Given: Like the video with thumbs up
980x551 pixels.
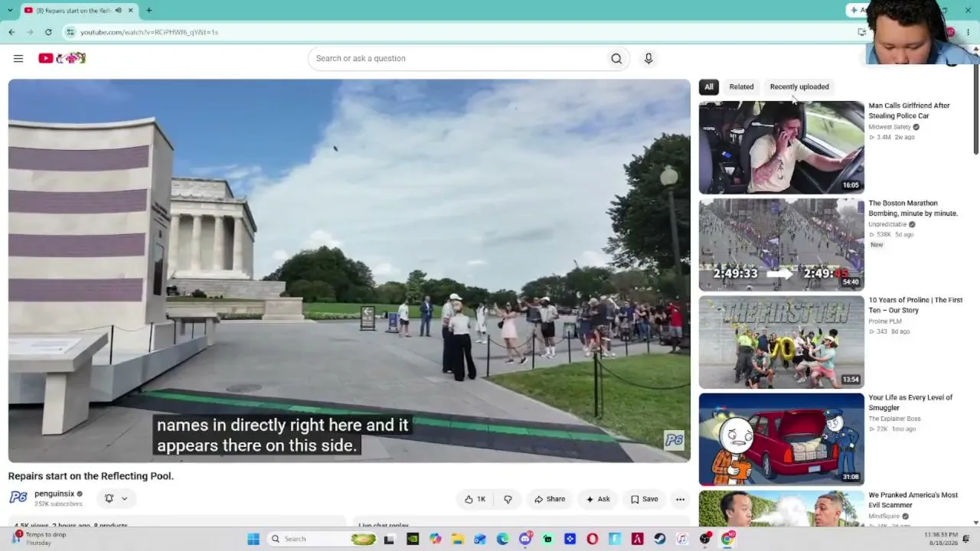Looking at the screenshot, I should (x=475, y=499).
